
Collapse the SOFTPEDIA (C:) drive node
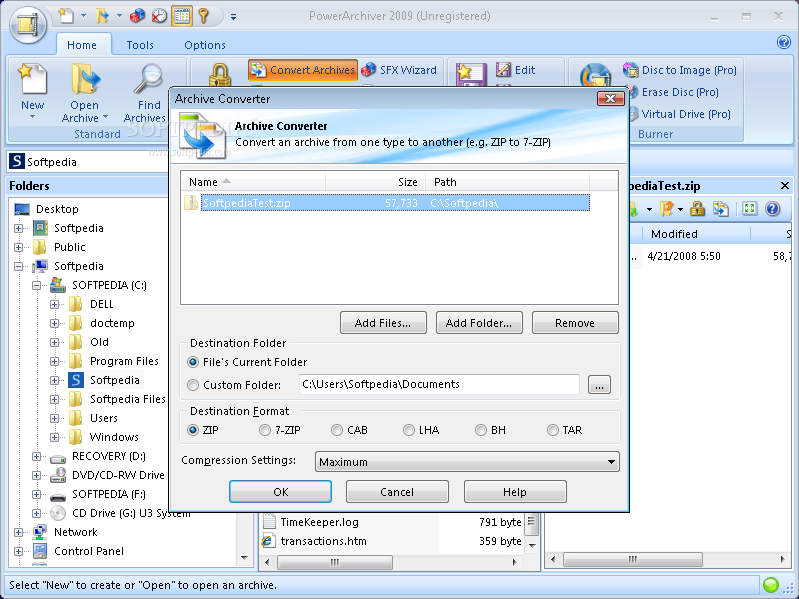tap(36, 285)
